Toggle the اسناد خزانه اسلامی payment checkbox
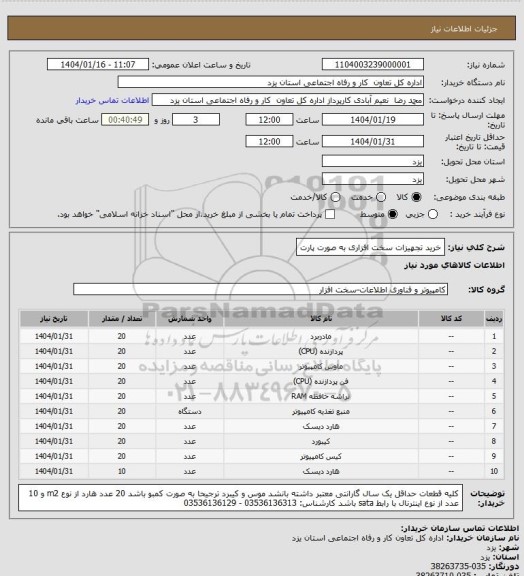Image resolution: width=524 pixels, height=576 pixels. (x=330, y=214)
